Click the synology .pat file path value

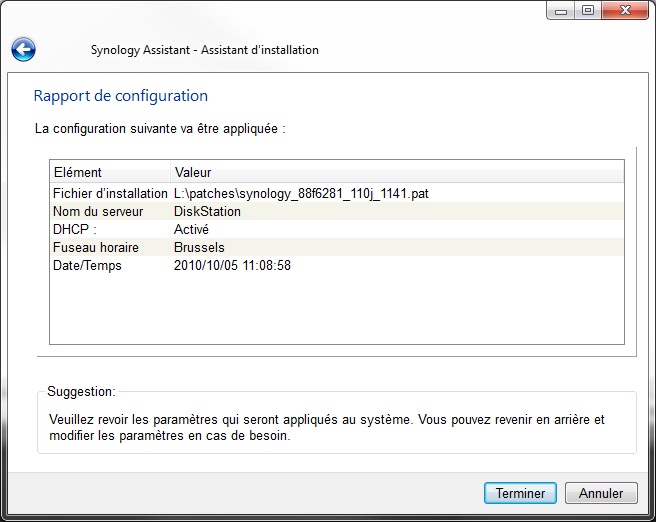[x=301, y=194]
